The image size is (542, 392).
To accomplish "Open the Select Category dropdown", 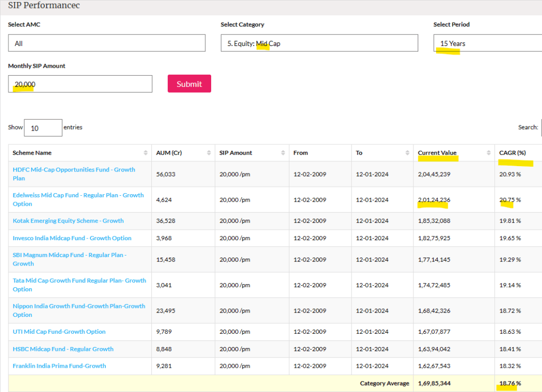I will click(319, 43).
